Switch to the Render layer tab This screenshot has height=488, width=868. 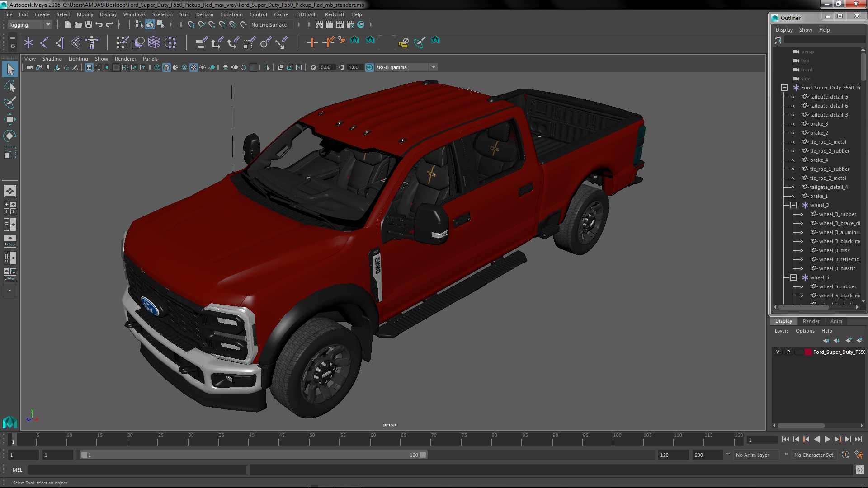coord(811,321)
